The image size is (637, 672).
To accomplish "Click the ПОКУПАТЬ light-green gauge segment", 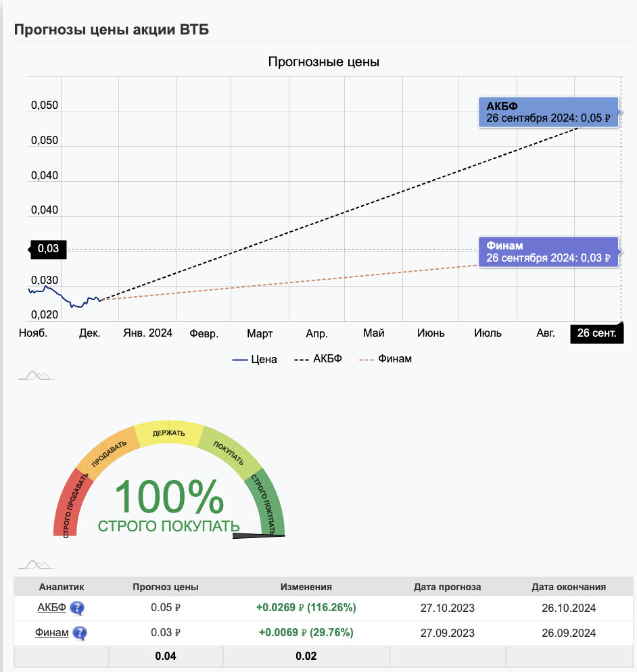I will [x=231, y=452].
